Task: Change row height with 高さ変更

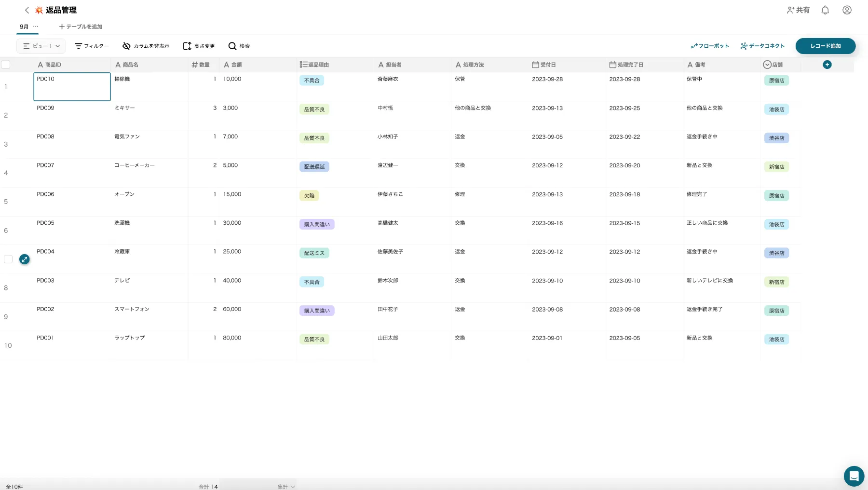Action: pyautogui.click(x=199, y=46)
